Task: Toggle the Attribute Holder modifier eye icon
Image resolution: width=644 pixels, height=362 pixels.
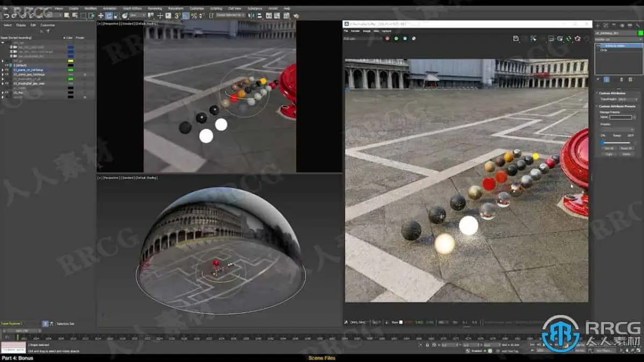Action: [x=598, y=46]
